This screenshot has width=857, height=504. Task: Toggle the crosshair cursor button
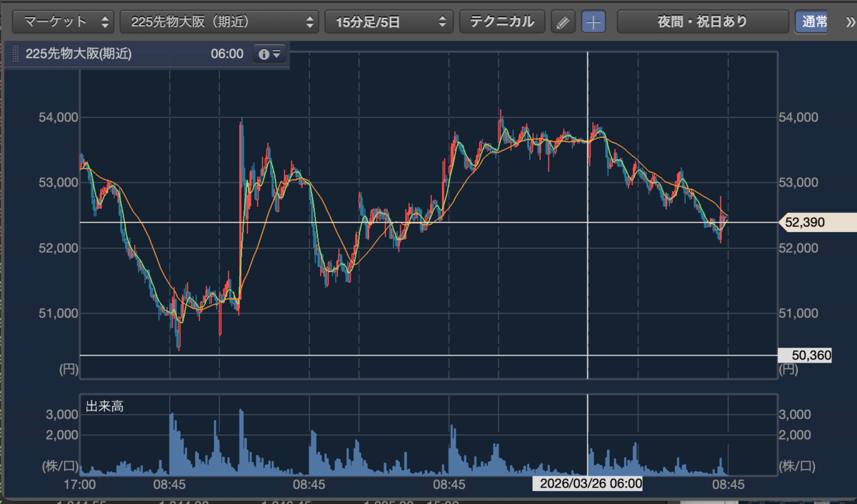pos(593,22)
